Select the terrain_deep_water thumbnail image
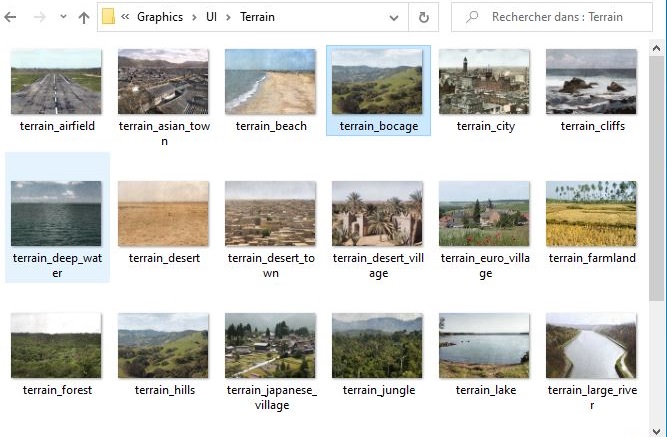The width and height of the screenshot is (667, 437). tap(56, 214)
